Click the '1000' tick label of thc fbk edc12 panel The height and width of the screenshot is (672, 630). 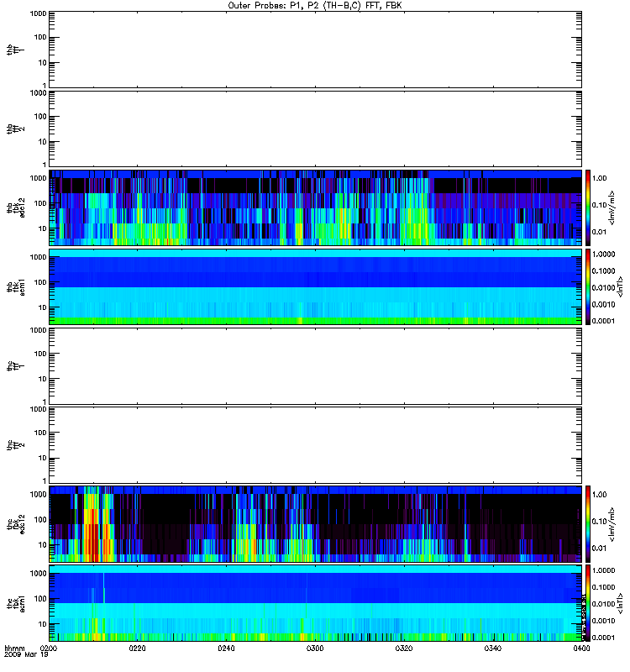point(38,495)
